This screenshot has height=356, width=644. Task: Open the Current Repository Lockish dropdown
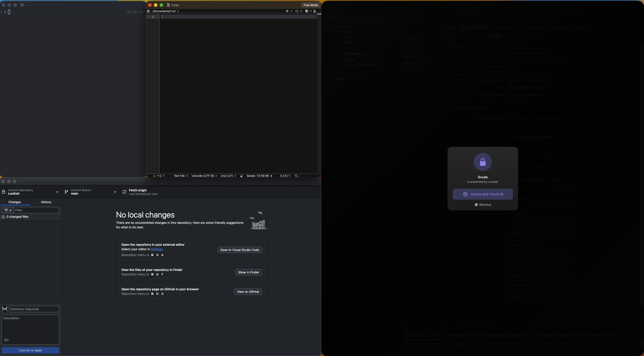click(x=30, y=192)
